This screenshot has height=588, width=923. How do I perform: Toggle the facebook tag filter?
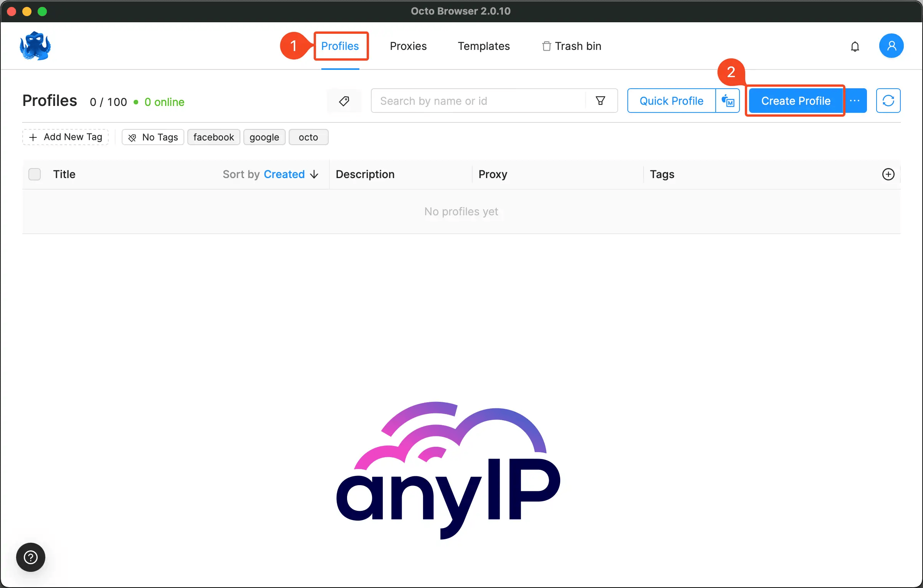213,137
